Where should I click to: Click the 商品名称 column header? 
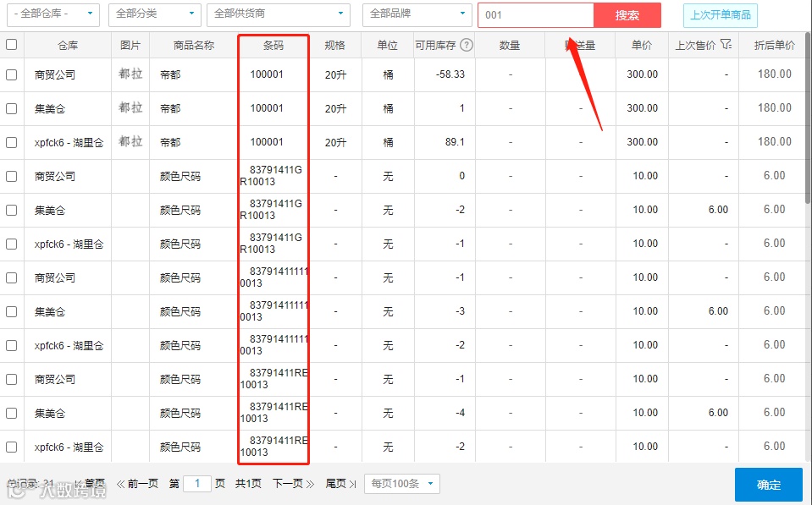pyautogui.click(x=194, y=46)
